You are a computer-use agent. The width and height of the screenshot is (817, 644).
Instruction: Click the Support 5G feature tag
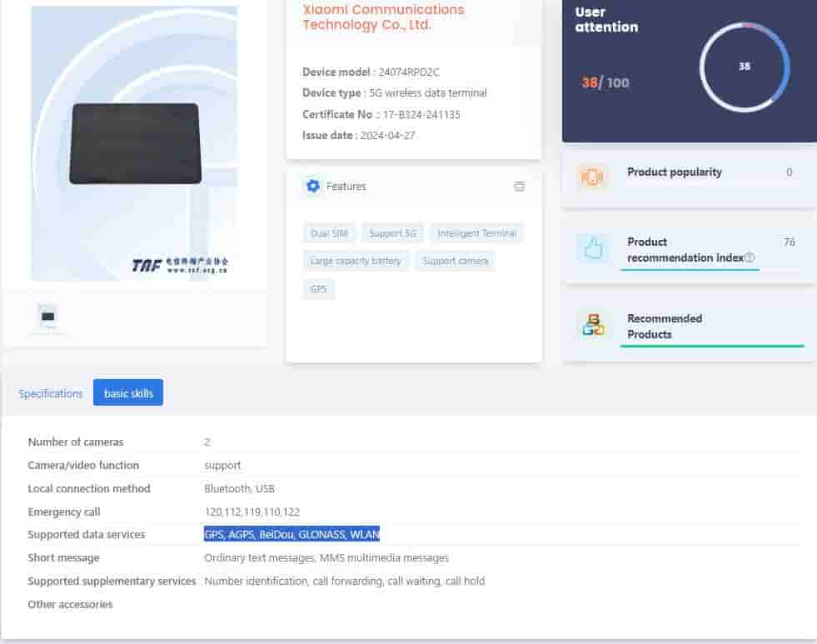pos(392,233)
